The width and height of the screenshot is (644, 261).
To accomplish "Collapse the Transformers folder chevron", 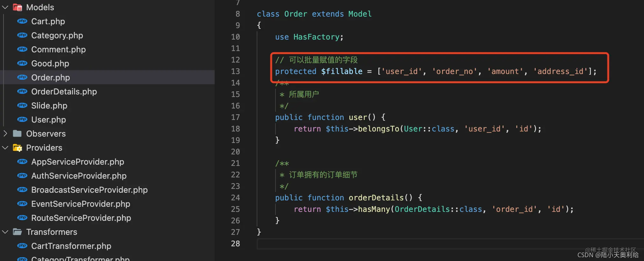I will pyautogui.click(x=5, y=232).
